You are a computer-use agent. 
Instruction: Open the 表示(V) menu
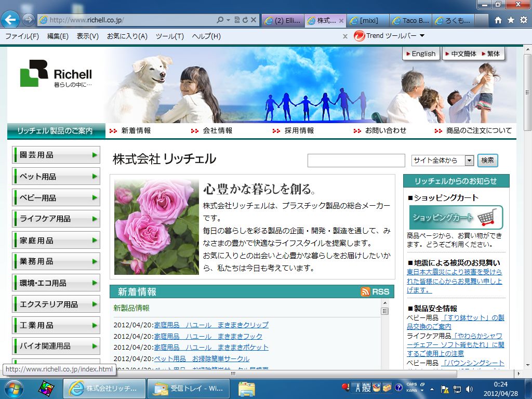coord(87,36)
